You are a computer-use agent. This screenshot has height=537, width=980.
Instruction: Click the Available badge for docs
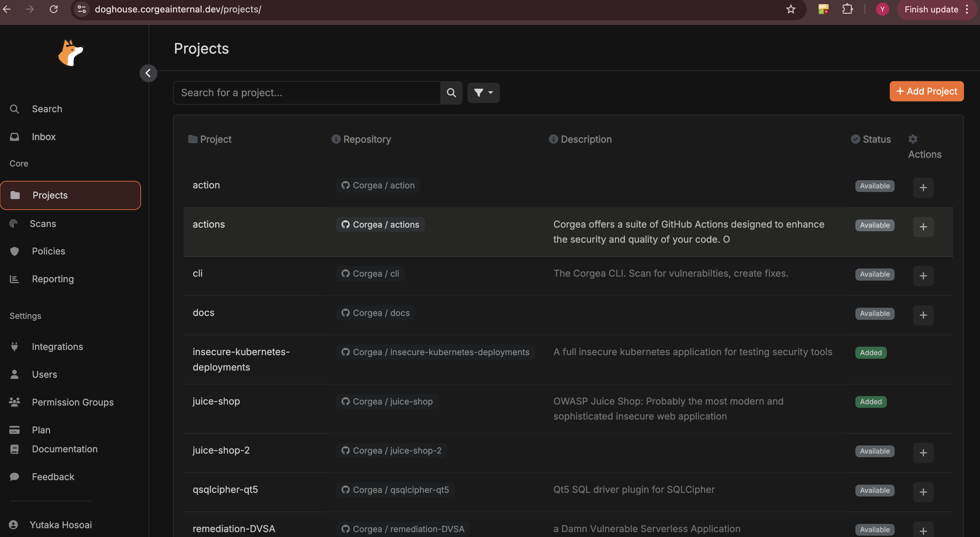875,313
